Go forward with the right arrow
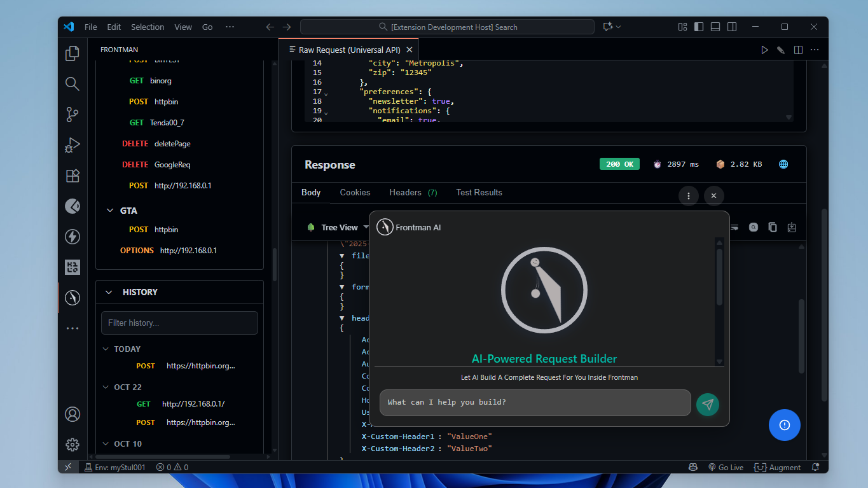Image resolution: width=868 pixels, height=488 pixels. (287, 27)
